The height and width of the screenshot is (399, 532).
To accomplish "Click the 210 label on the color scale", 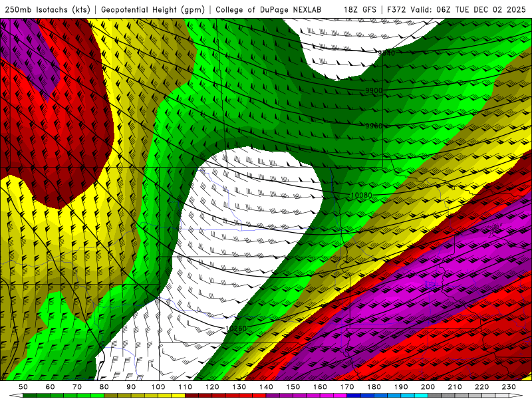I will click(x=456, y=387).
